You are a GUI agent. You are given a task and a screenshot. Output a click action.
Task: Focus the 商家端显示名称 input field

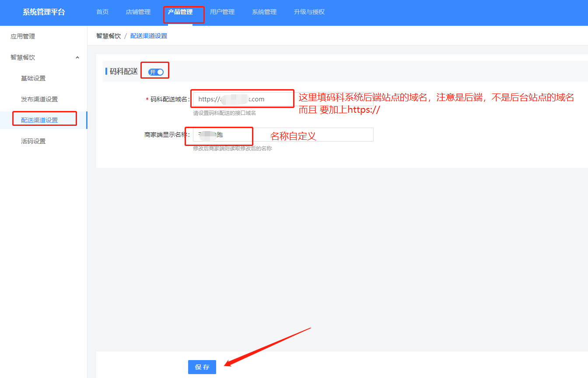[283, 135]
